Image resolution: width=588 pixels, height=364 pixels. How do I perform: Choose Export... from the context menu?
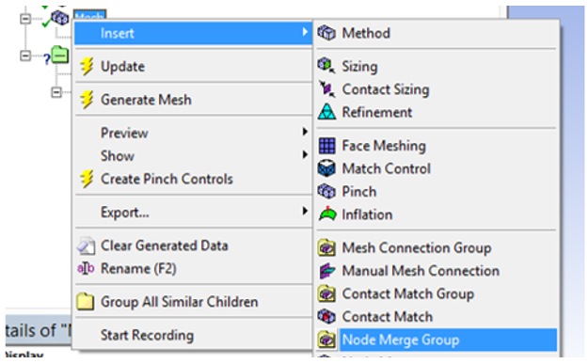coord(193,213)
